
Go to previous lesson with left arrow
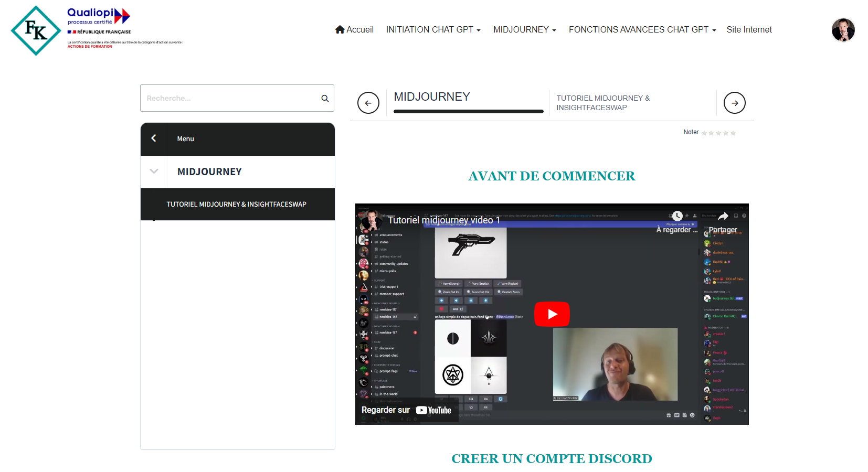(x=368, y=103)
